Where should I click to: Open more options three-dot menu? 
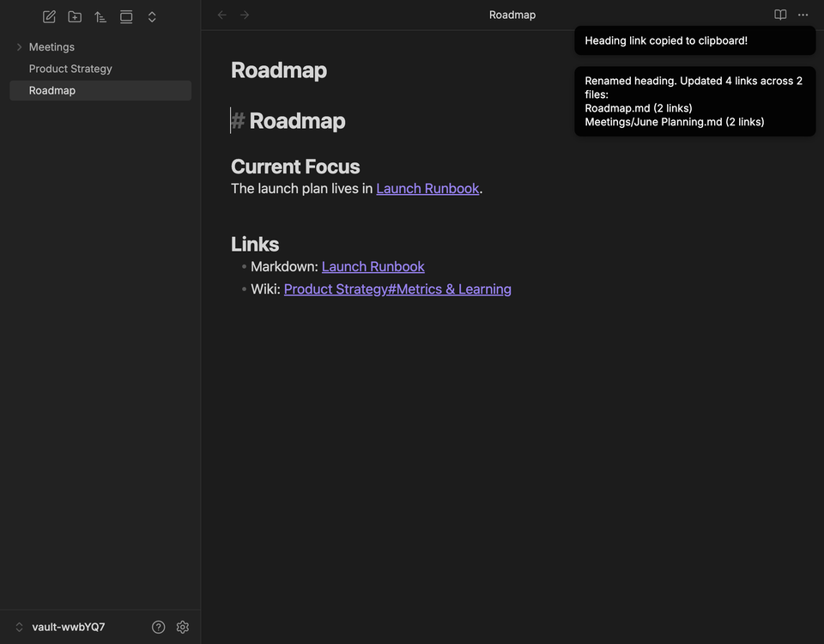[x=803, y=15]
